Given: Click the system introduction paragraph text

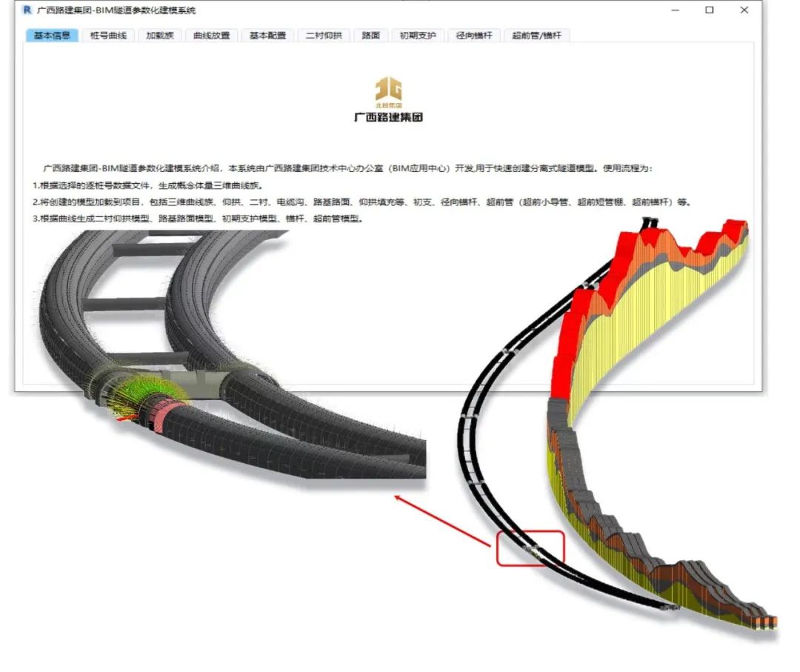Looking at the screenshot, I should [348, 169].
